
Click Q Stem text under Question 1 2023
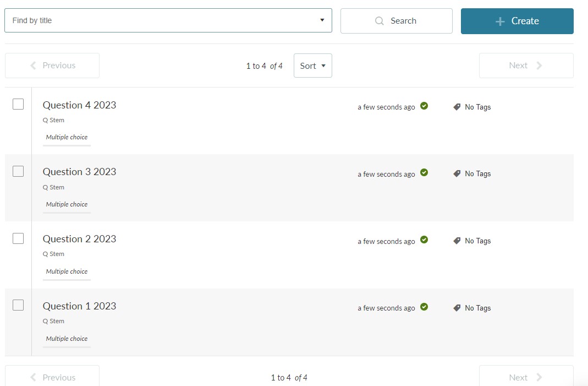click(53, 321)
